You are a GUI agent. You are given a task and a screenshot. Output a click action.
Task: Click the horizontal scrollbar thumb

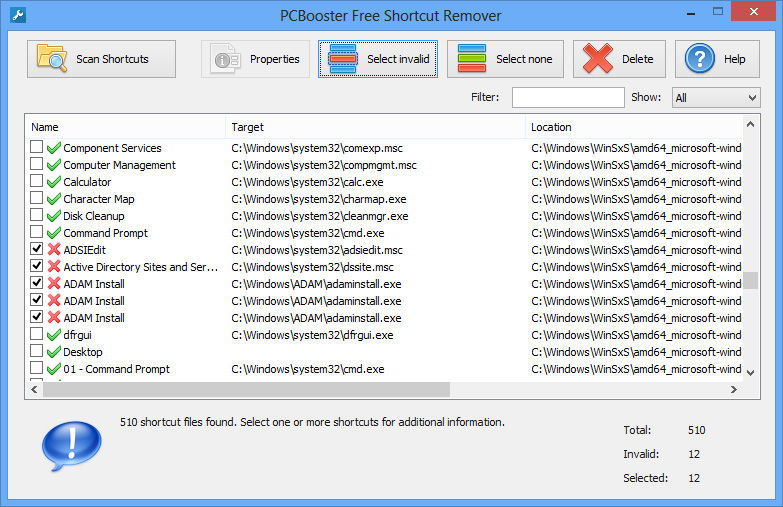(246, 389)
